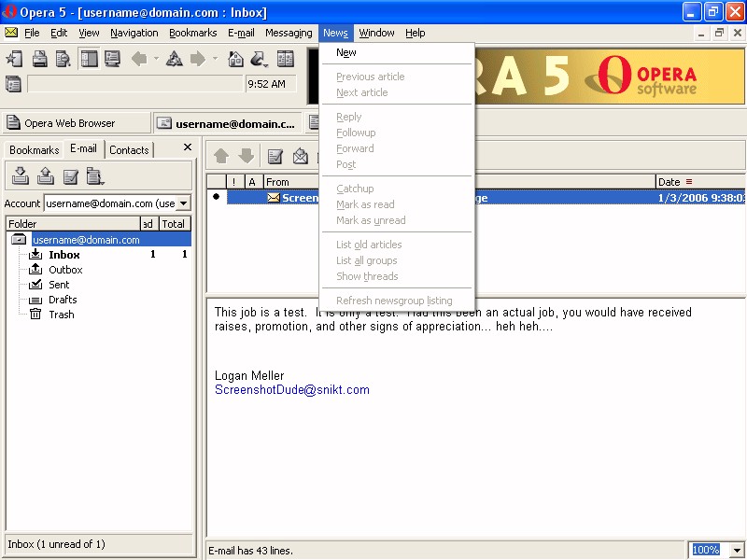747x560 pixels.
Task: Select the username@domain.com account node
Action: click(86, 240)
